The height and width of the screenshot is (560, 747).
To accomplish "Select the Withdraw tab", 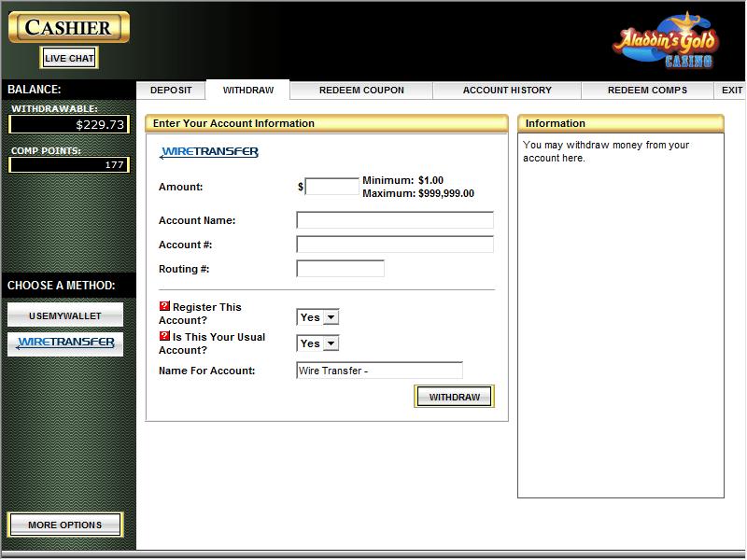I will [248, 91].
